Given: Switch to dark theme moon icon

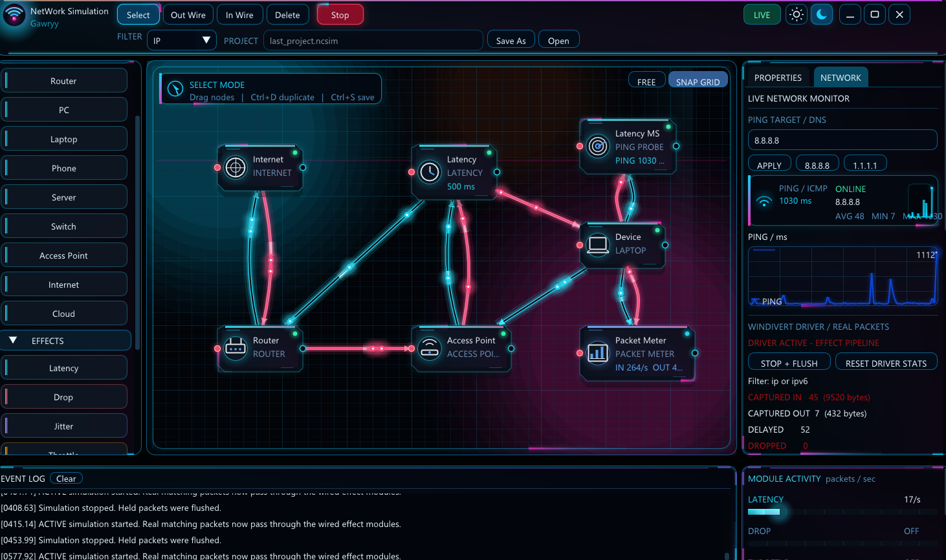Looking at the screenshot, I should pos(822,14).
